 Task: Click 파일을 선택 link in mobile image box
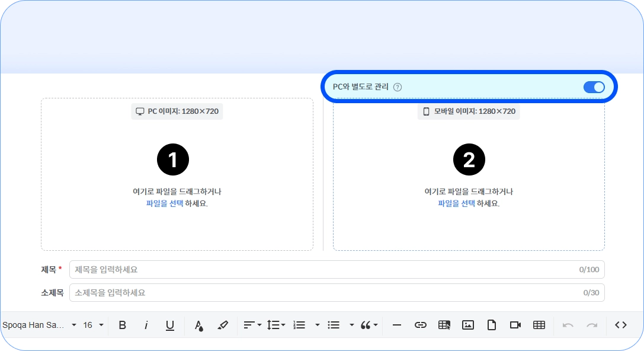tap(456, 203)
